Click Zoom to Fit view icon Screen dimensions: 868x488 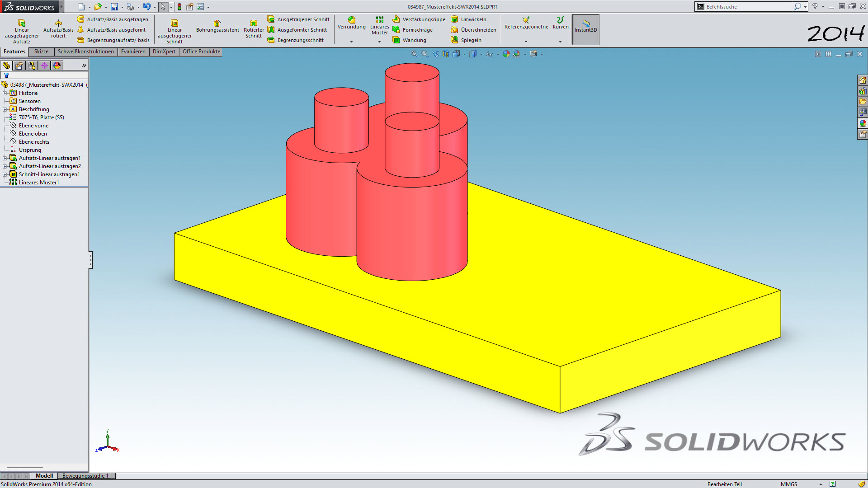pos(414,54)
